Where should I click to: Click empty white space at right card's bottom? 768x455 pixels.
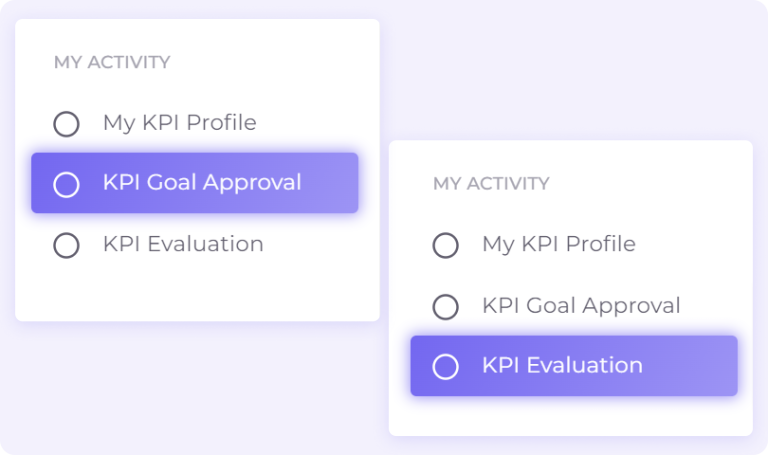pyautogui.click(x=570, y=415)
